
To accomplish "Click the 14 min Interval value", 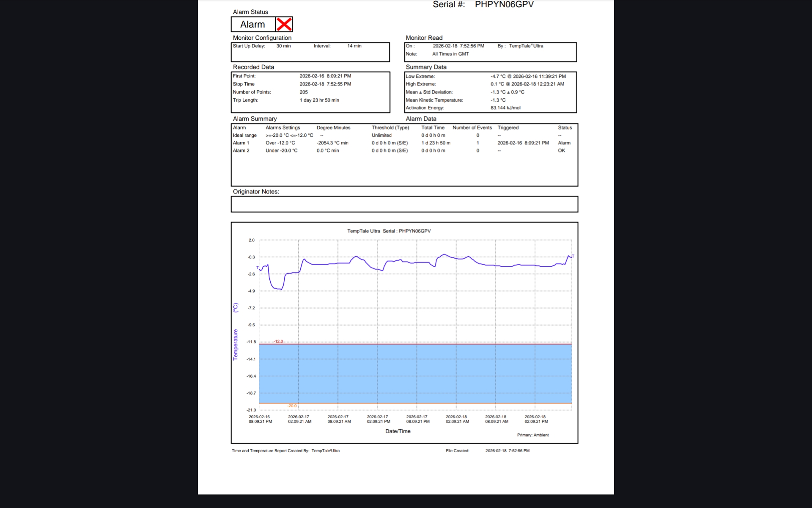I will 354,46.
